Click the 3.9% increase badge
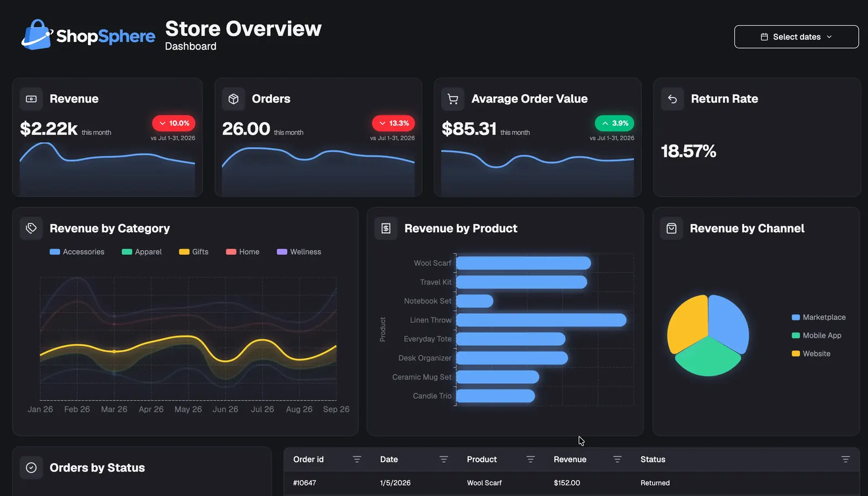The height and width of the screenshot is (496, 868). pos(615,123)
